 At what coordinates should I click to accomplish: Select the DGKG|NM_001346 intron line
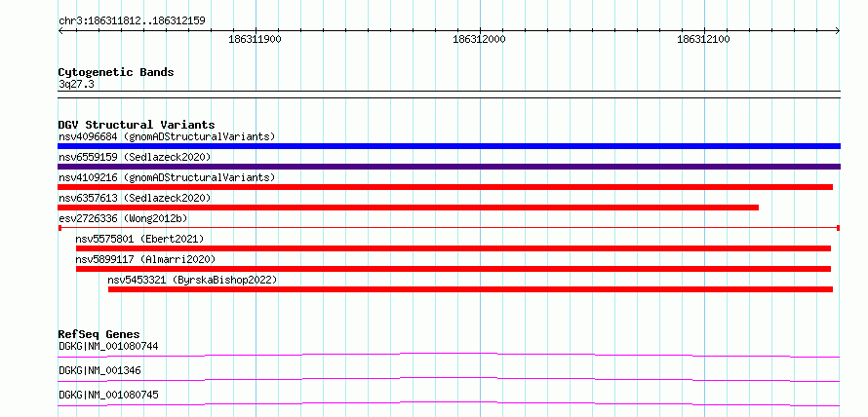click(449, 379)
